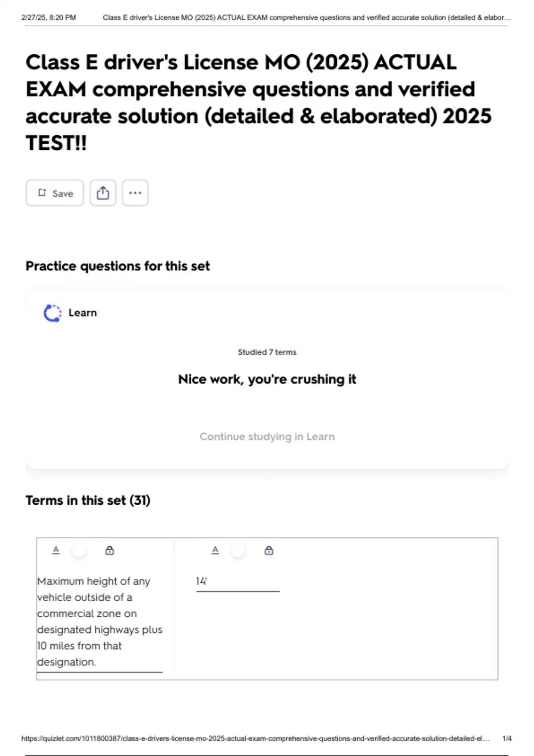Toggle the round switch on term side
Image resolution: width=534 pixels, height=756 pixels.
[x=79, y=551]
